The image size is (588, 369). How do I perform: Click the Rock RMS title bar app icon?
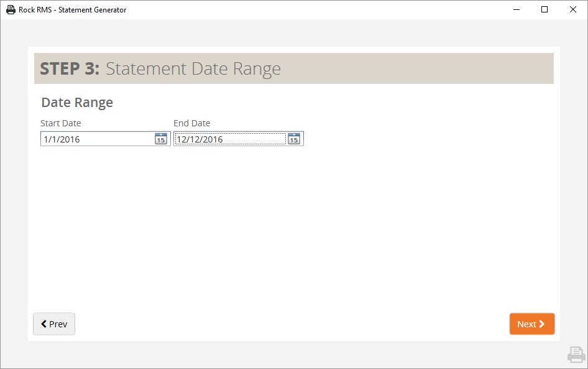(x=11, y=10)
